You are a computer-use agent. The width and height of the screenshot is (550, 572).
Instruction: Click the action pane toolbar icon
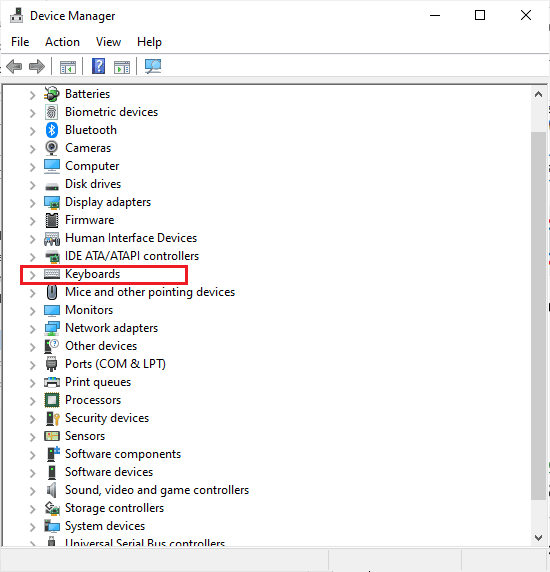click(x=122, y=67)
